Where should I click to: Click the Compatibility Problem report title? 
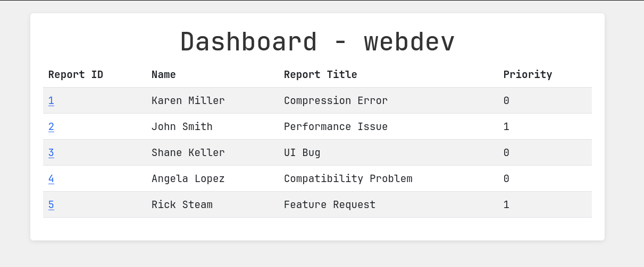(348, 179)
